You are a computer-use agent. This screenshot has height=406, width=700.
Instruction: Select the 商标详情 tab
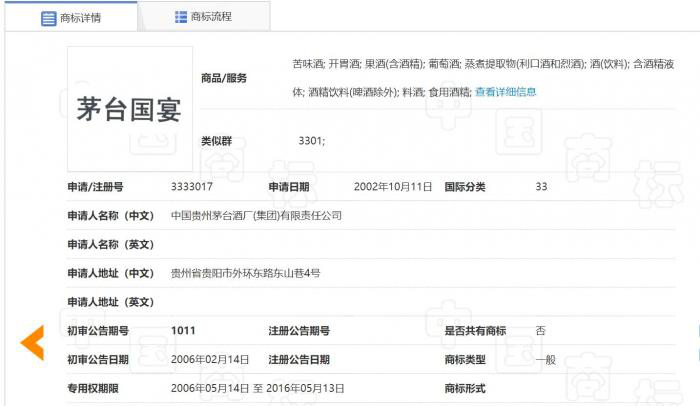point(71,17)
